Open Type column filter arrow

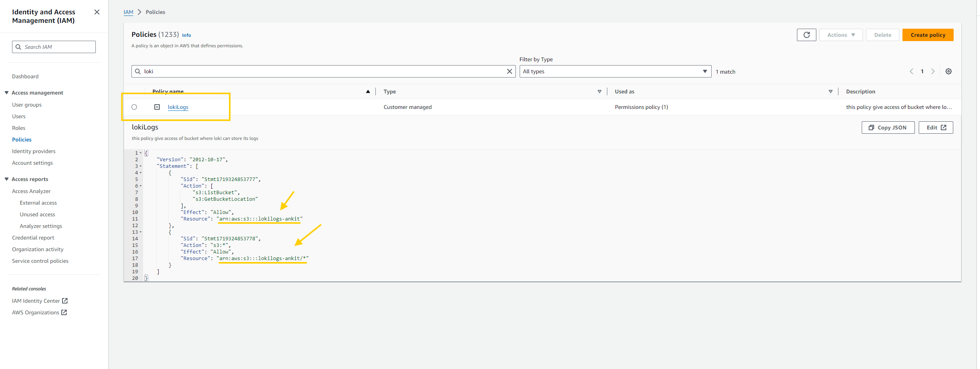pos(600,91)
